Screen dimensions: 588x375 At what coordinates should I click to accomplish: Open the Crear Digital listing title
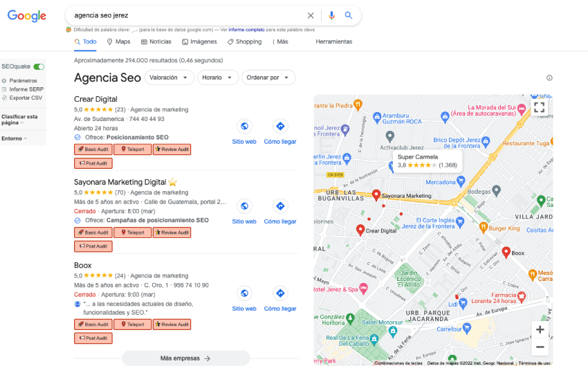click(95, 99)
